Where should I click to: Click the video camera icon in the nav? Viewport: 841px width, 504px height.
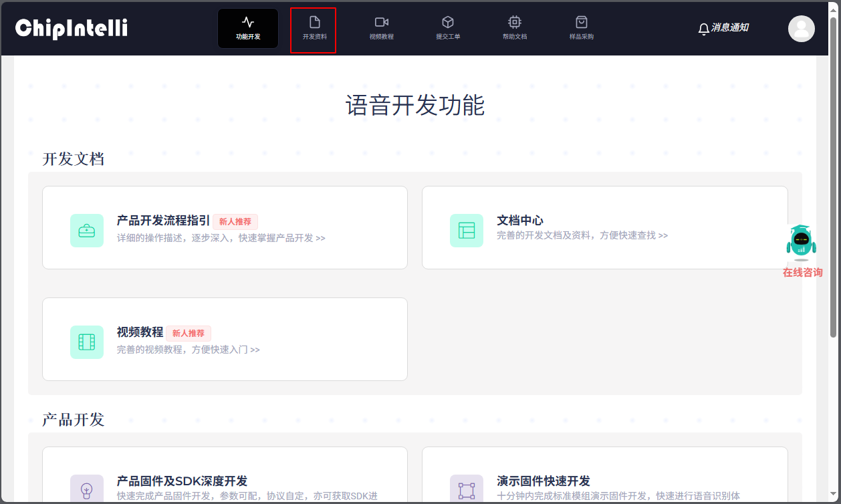tap(382, 22)
